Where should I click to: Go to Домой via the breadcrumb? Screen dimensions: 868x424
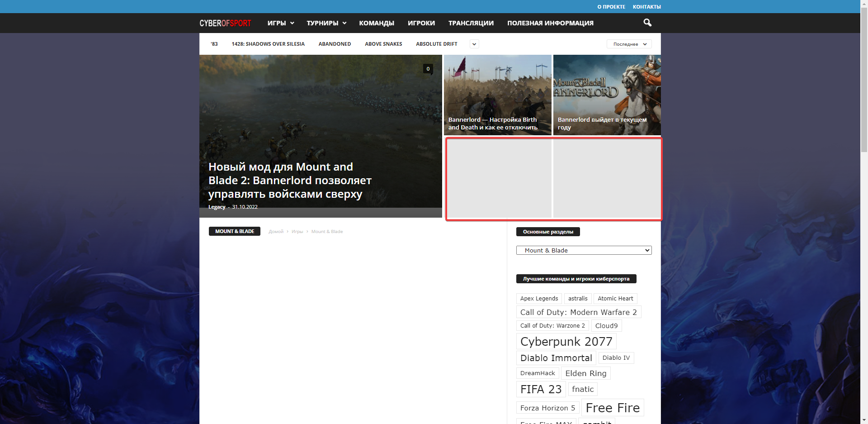click(276, 231)
